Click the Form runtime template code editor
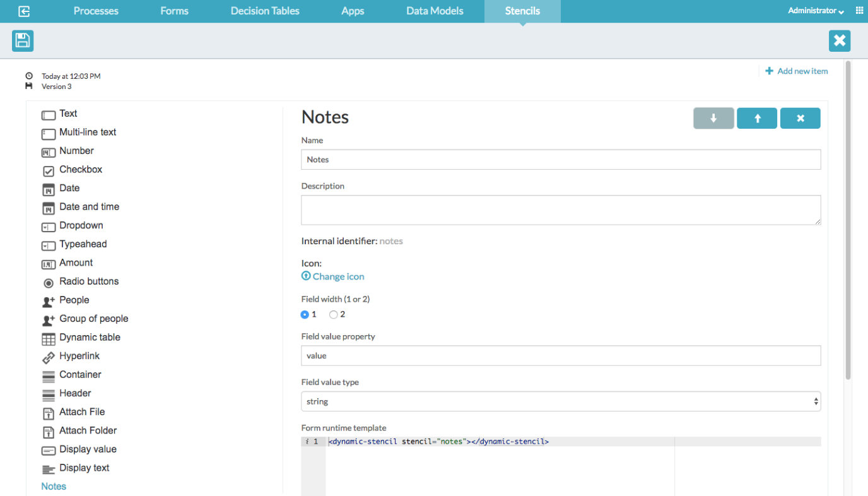 (561, 466)
